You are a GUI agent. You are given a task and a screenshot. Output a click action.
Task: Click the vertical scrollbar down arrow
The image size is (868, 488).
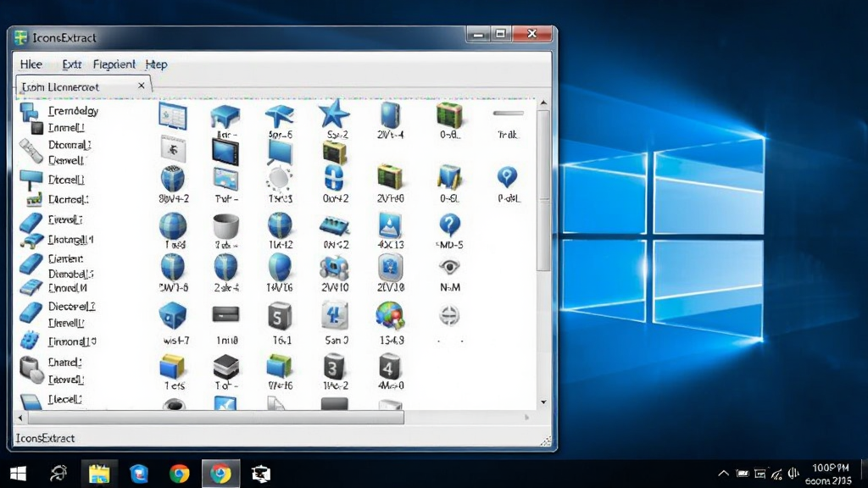(x=543, y=402)
